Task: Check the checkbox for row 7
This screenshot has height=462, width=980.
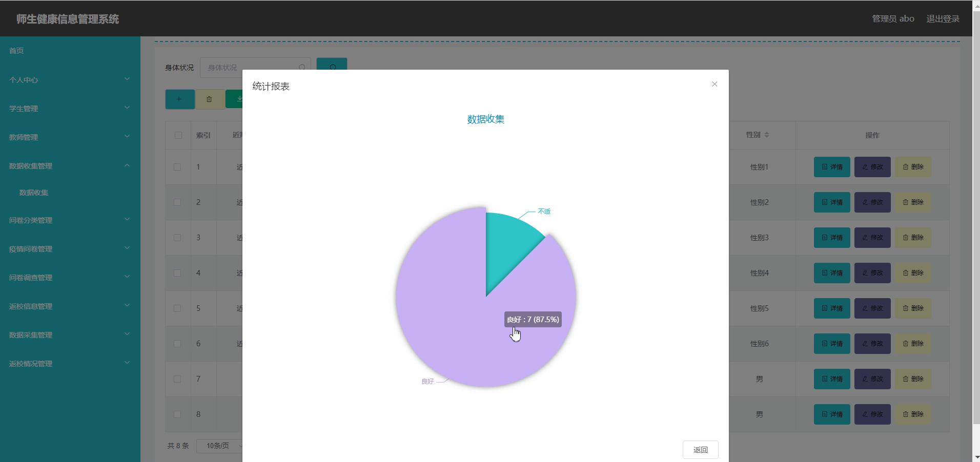Action: (x=177, y=379)
